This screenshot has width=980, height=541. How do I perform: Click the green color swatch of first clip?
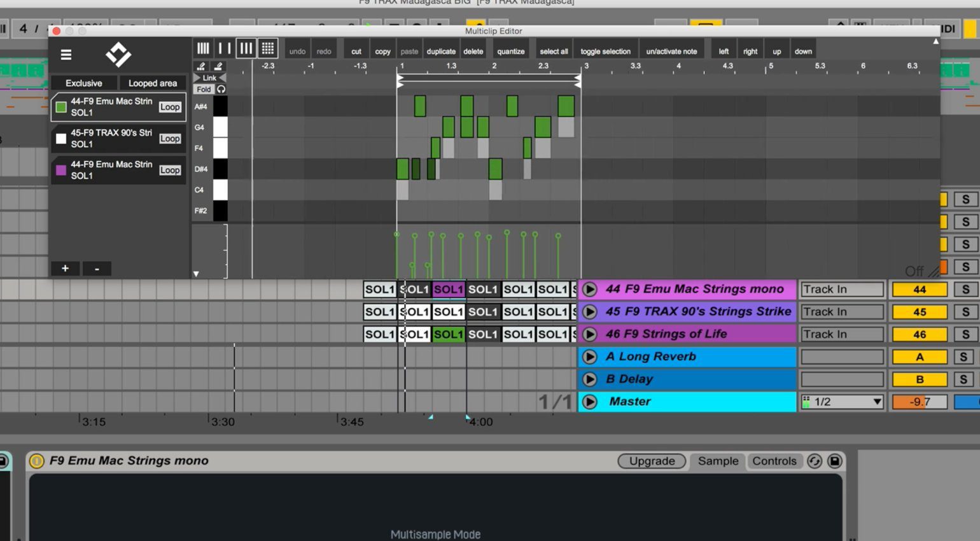pyautogui.click(x=61, y=107)
